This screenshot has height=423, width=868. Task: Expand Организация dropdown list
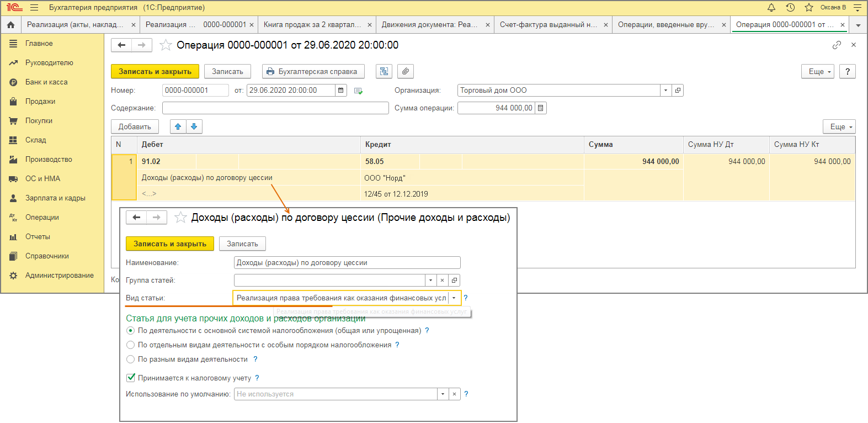(x=665, y=91)
